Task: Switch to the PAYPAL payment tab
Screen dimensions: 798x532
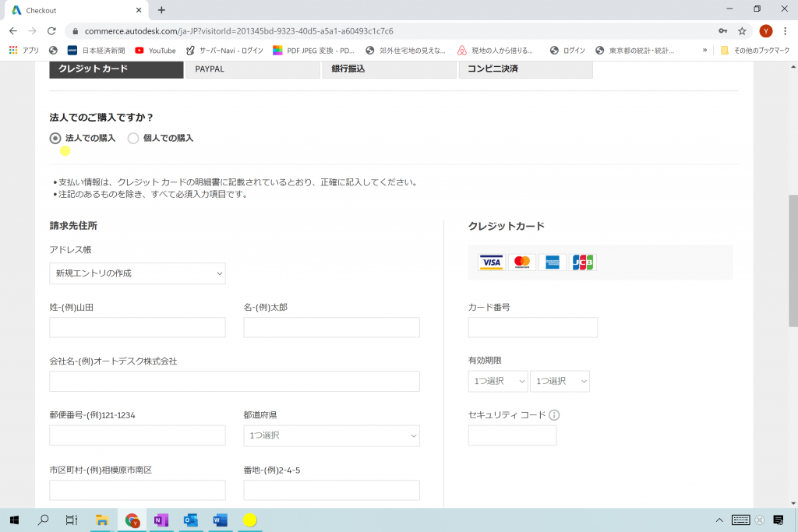Action: click(252, 69)
